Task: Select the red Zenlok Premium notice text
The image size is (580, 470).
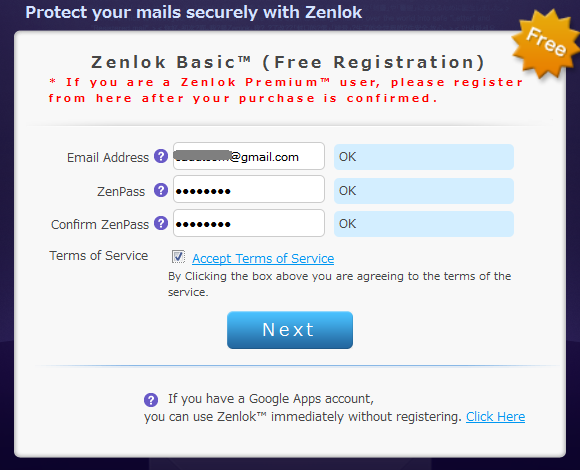Action: (286, 90)
